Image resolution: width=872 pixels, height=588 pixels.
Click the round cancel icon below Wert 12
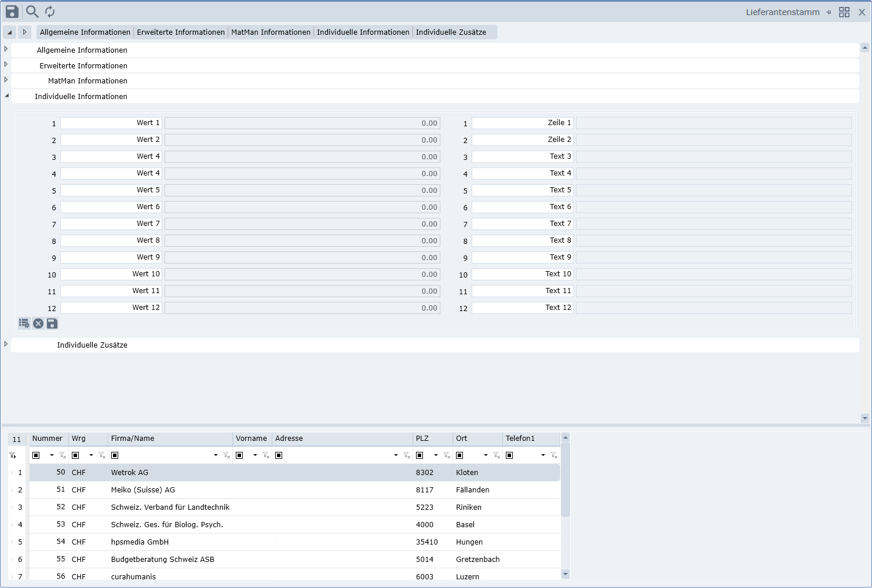click(x=38, y=323)
